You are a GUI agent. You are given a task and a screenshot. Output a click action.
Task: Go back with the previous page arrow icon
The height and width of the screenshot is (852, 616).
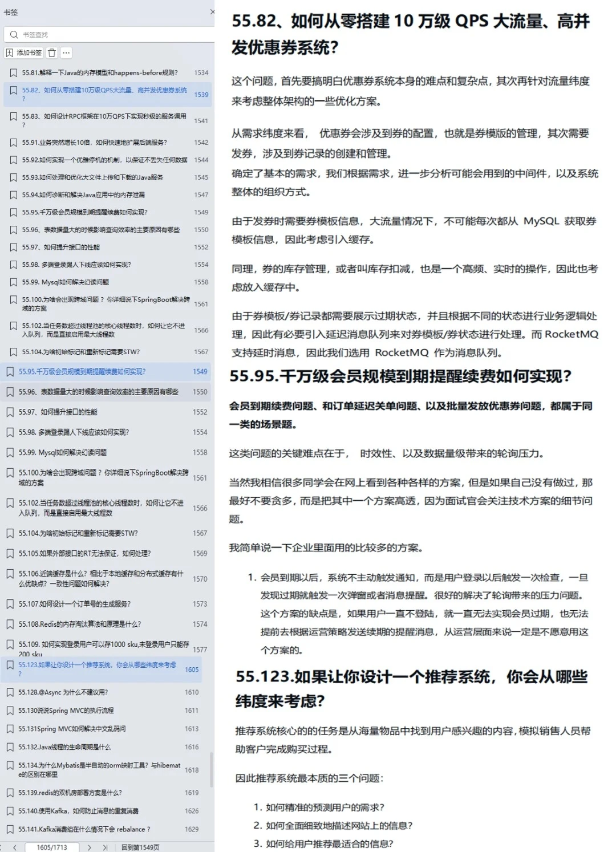coord(15,846)
